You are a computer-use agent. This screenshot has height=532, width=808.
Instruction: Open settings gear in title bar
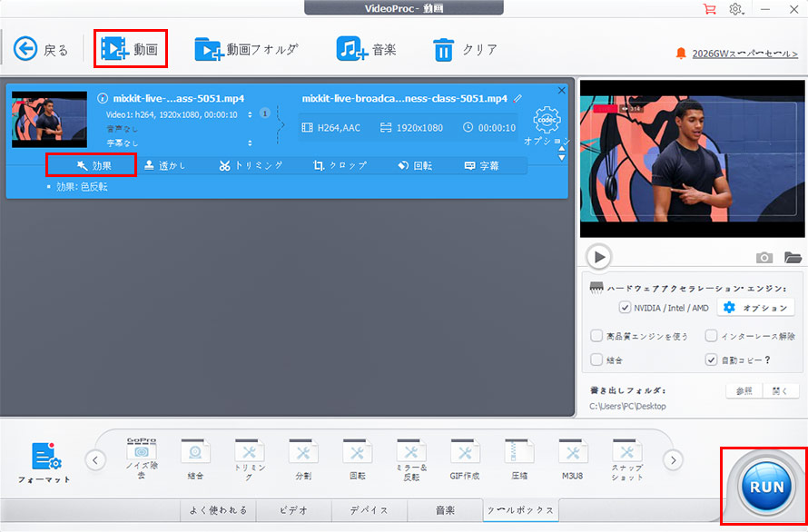(x=735, y=9)
